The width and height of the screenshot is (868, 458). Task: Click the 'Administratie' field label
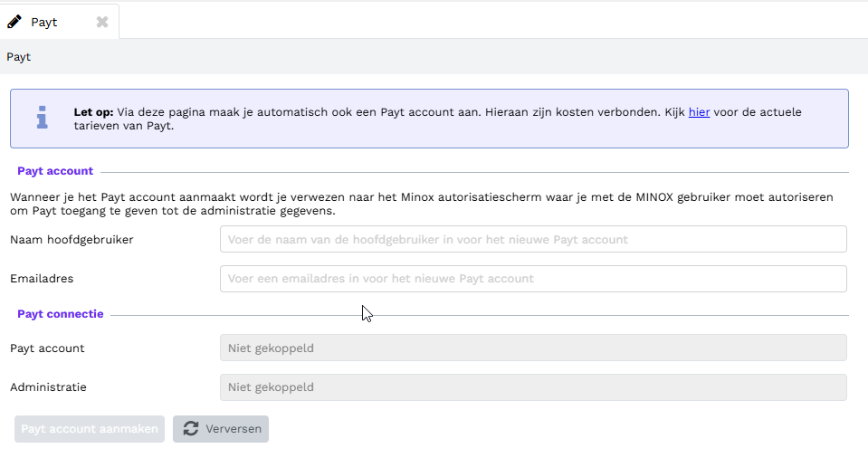click(x=48, y=387)
